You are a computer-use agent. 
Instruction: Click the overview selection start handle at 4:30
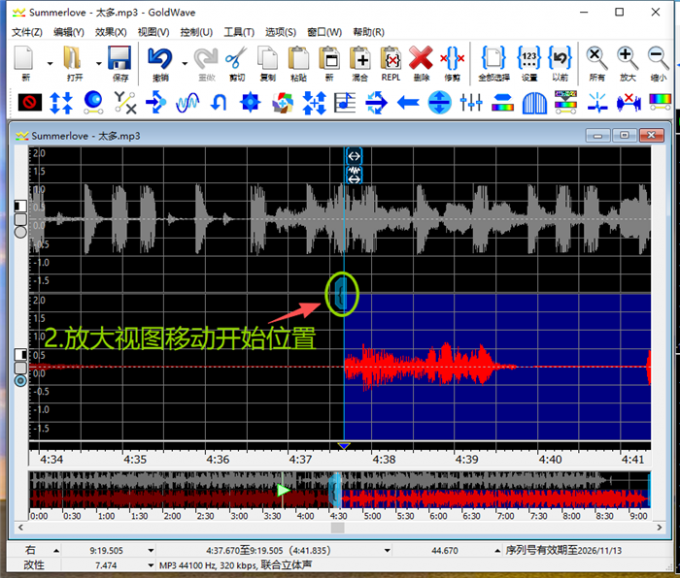tap(336, 490)
